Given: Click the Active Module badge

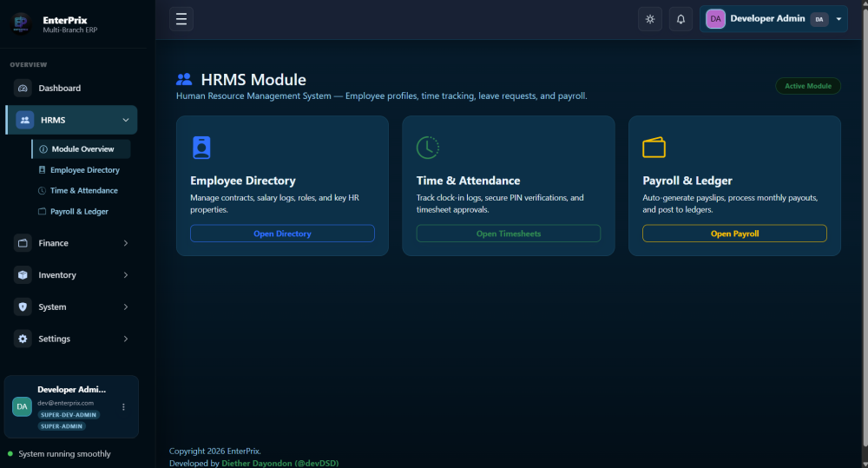Looking at the screenshot, I should [807, 86].
